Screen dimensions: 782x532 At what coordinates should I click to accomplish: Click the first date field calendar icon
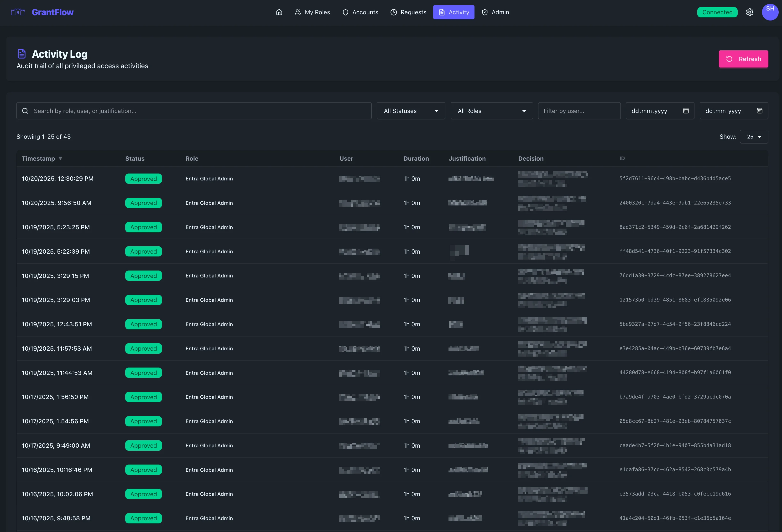tap(686, 111)
